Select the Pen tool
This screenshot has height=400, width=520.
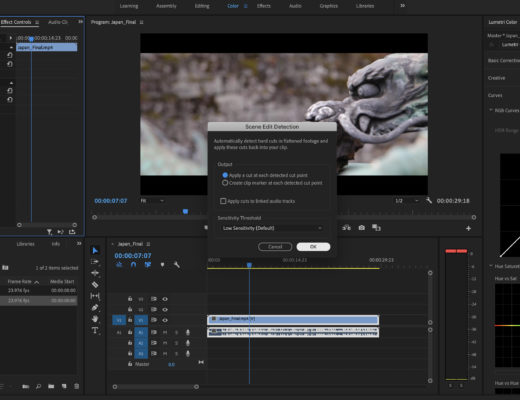tap(95, 307)
